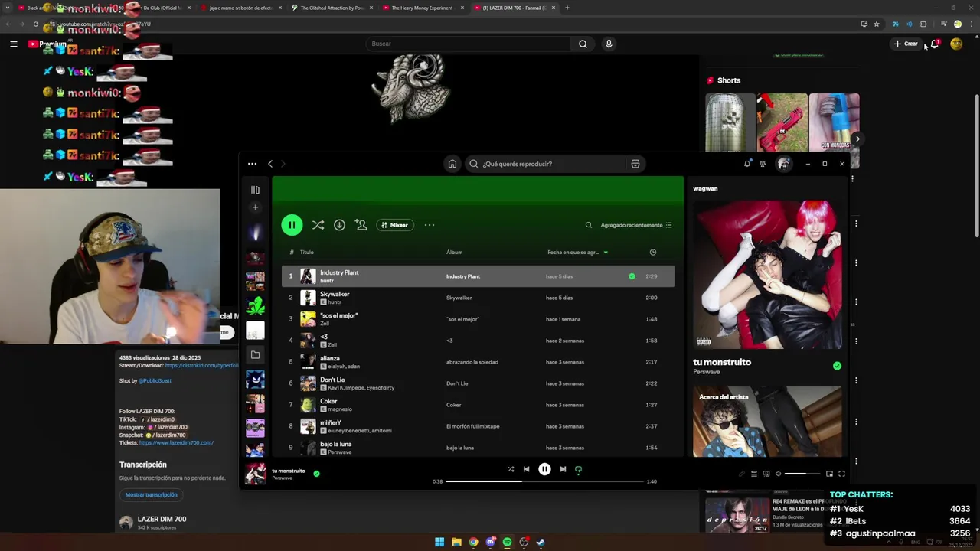
Task: Focus the YouTube Buscar search box
Action: point(469,44)
